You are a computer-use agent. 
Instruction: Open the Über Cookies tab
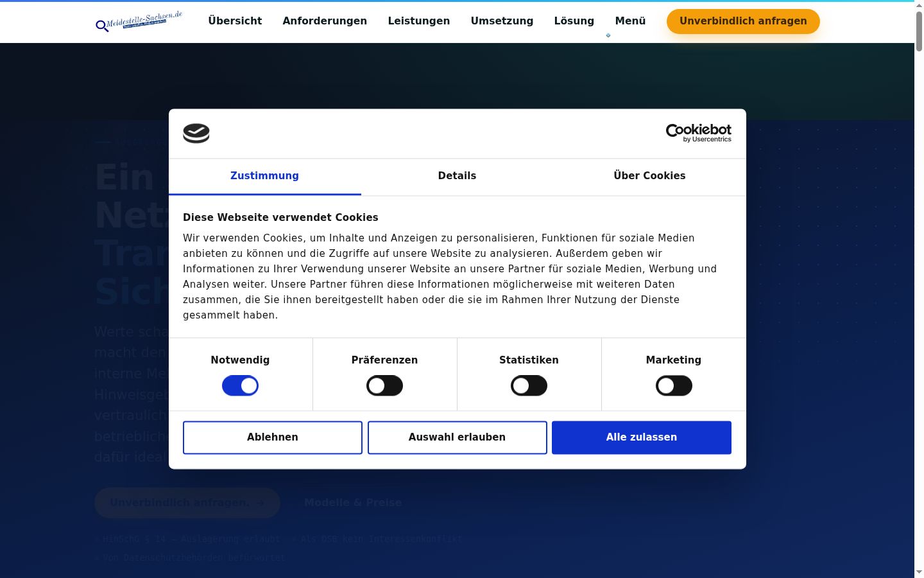point(649,176)
